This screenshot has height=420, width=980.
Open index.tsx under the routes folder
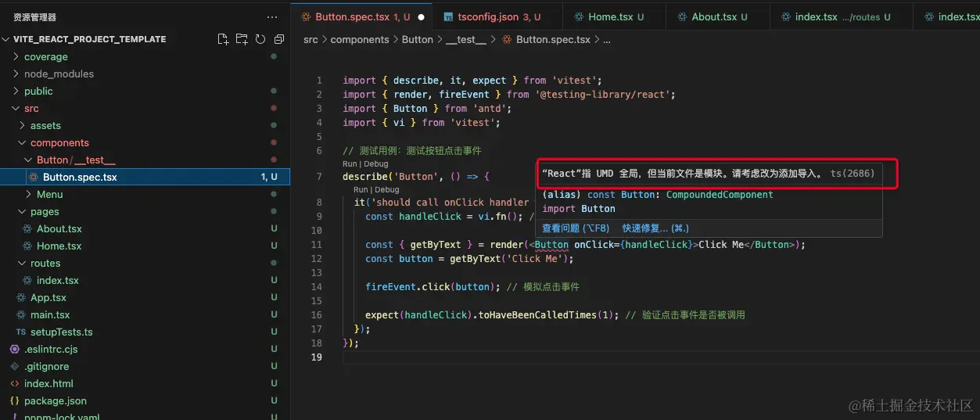[145, 280]
